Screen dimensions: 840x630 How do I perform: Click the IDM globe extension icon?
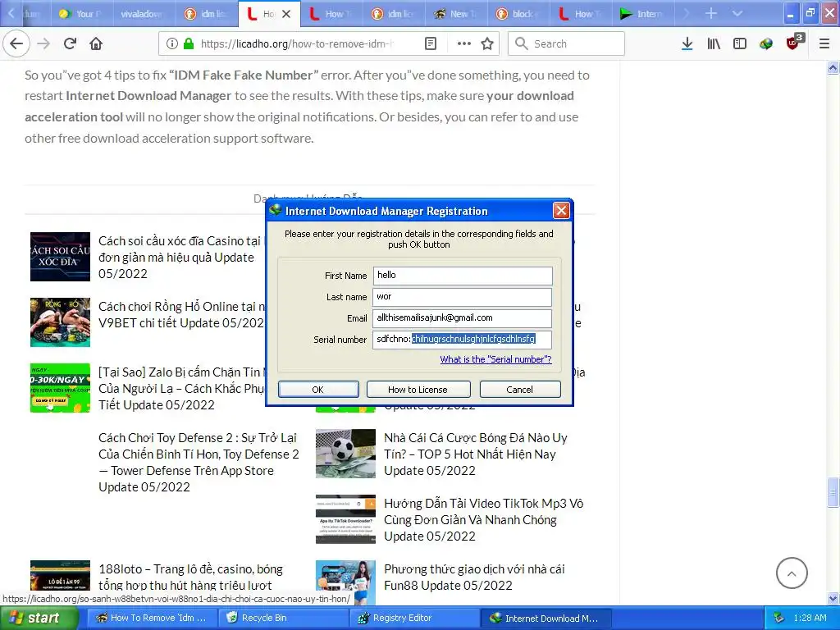[x=766, y=44]
